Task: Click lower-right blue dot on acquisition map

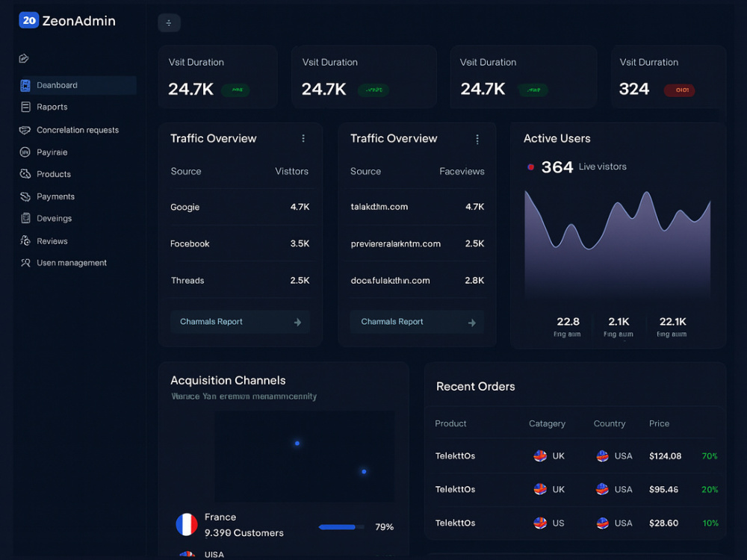Action: coord(364,472)
